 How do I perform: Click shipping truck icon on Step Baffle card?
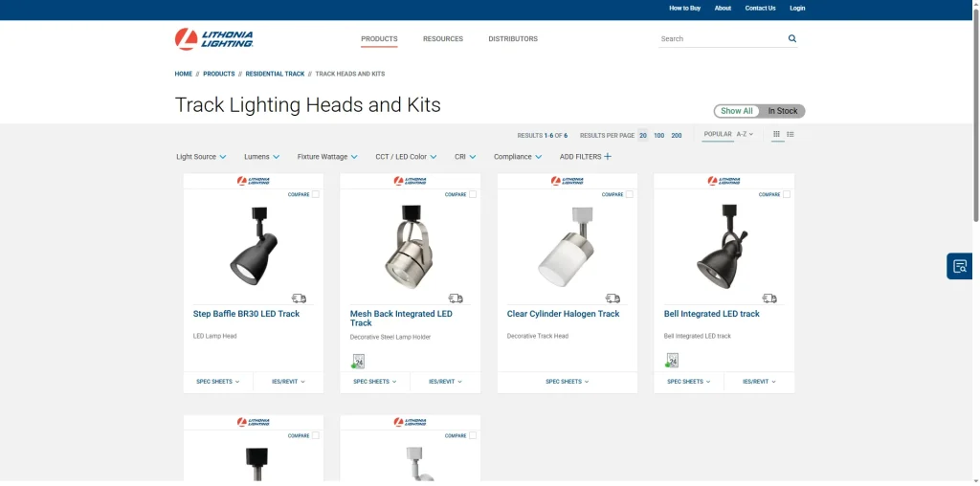(x=299, y=298)
